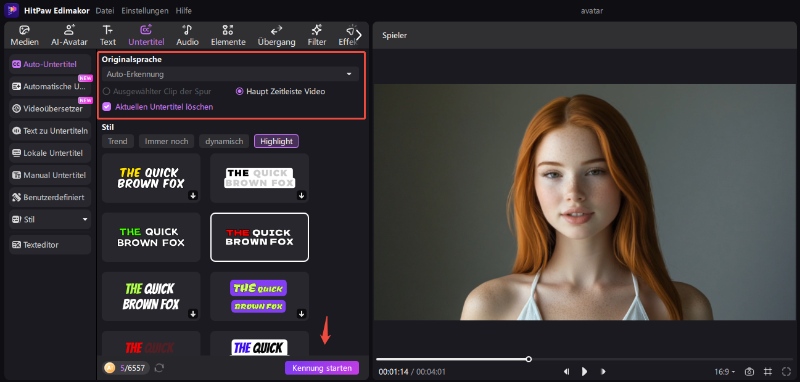Refresh the credits count
This screenshot has width=800, height=382.
[x=159, y=368]
